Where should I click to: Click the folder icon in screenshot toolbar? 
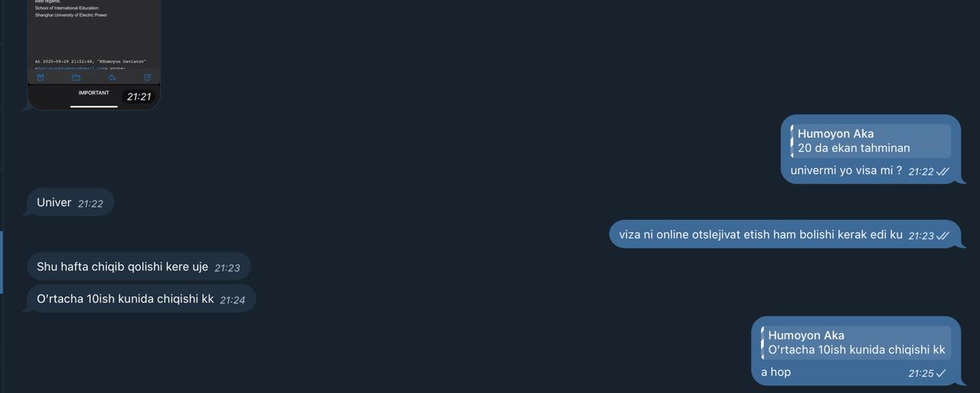(76, 77)
